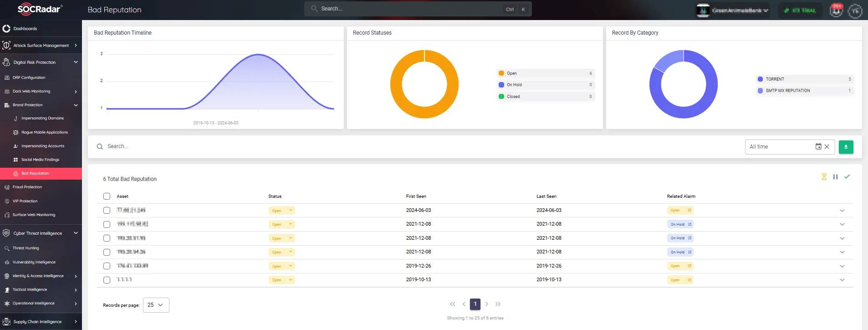Go to page 1 of results
This screenshot has height=330, width=868.
click(475, 304)
